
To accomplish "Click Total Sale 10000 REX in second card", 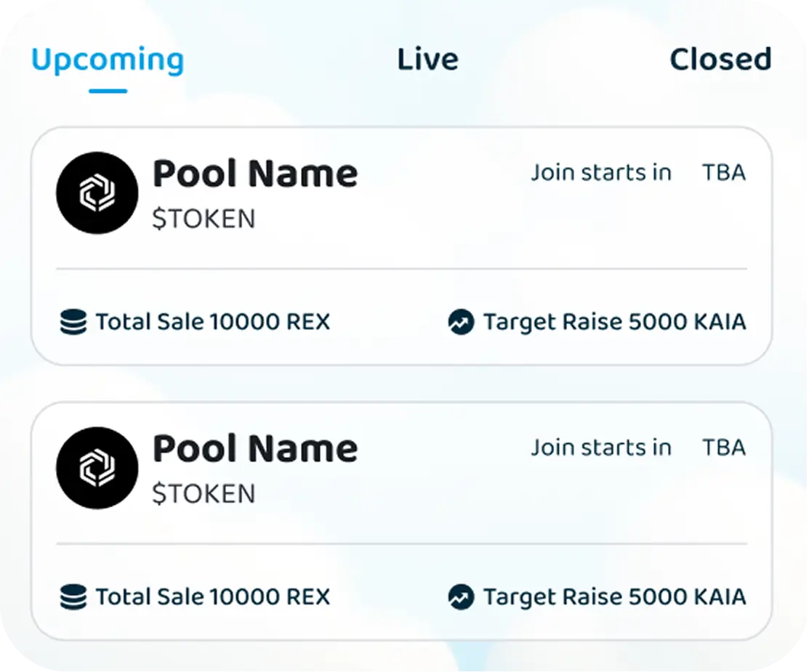I will click(x=213, y=596).
